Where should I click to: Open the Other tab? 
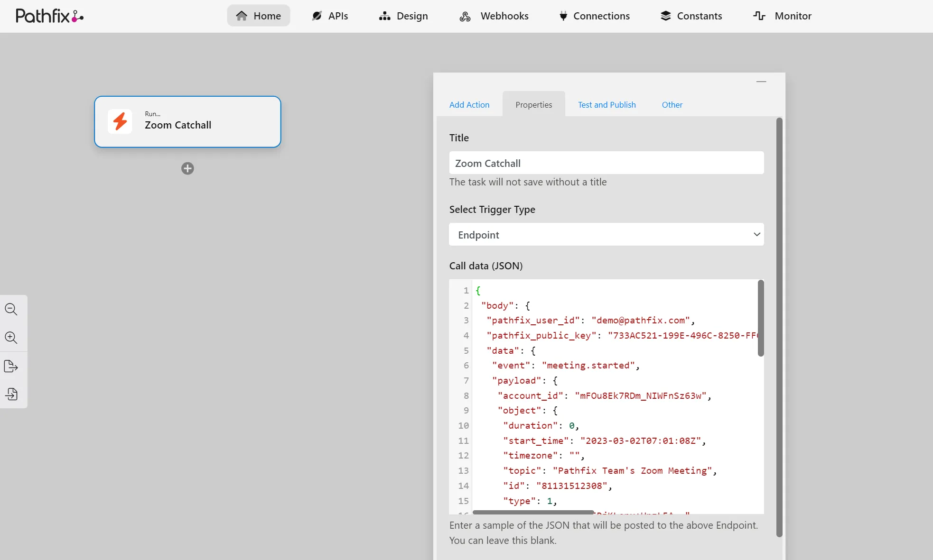coord(672,105)
